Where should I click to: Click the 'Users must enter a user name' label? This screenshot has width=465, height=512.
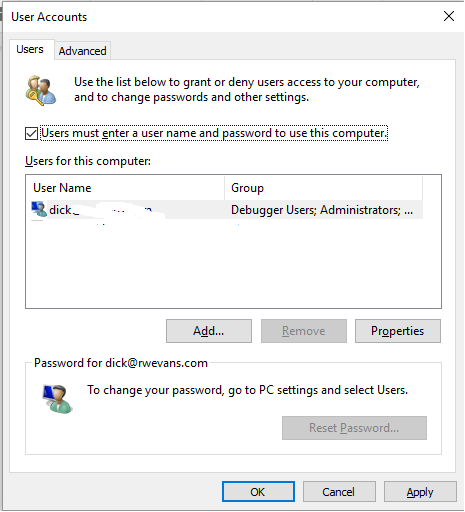[x=214, y=133]
